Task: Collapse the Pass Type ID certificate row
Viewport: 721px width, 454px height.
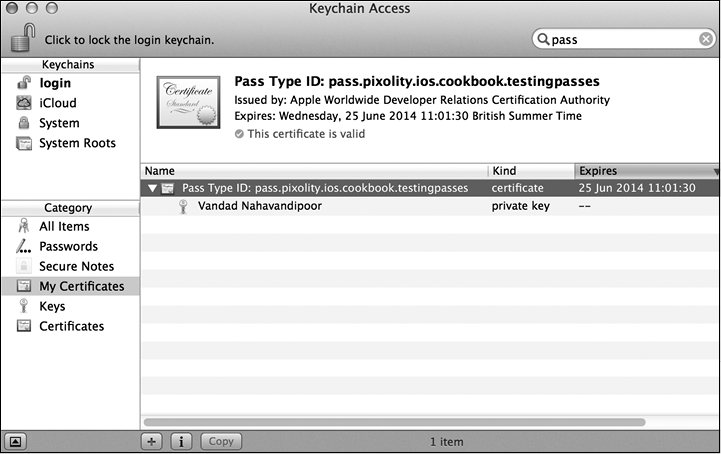Action: click(152, 188)
